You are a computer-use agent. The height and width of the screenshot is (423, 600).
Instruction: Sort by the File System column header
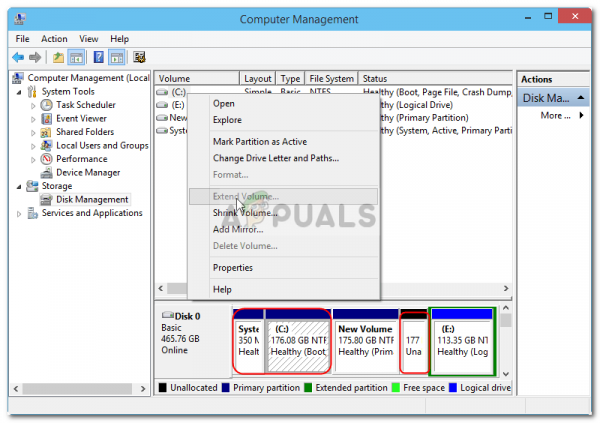click(x=331, y=78)
